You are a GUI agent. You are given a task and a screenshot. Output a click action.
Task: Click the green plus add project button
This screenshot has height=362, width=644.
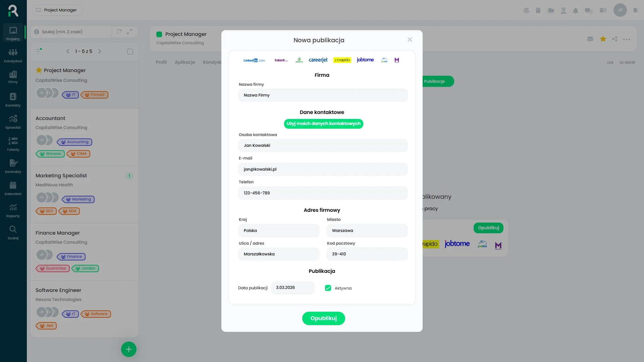coord(129,349)
